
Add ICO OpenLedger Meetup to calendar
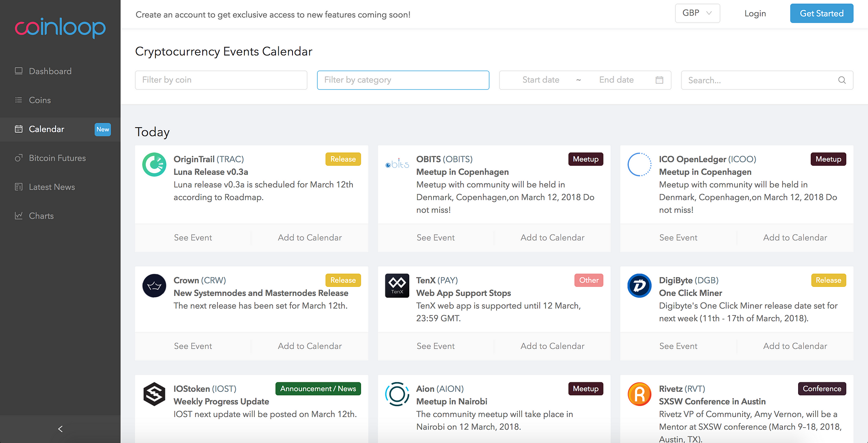click(795, 238)
